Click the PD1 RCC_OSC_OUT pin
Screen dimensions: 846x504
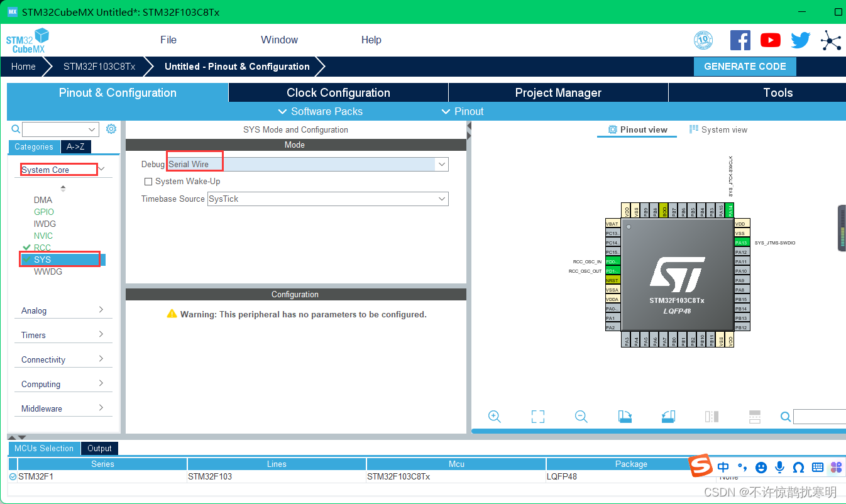pos(612,270)
